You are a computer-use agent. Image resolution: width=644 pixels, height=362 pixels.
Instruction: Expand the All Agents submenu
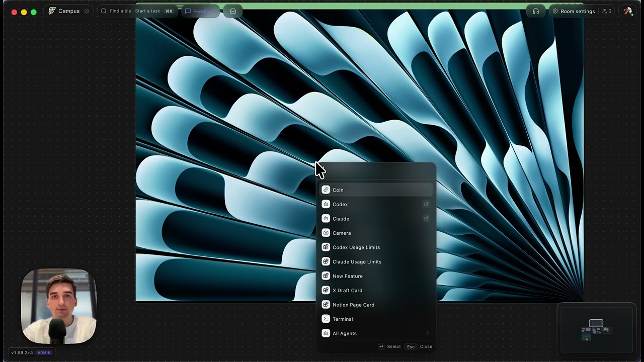[376, 333]
